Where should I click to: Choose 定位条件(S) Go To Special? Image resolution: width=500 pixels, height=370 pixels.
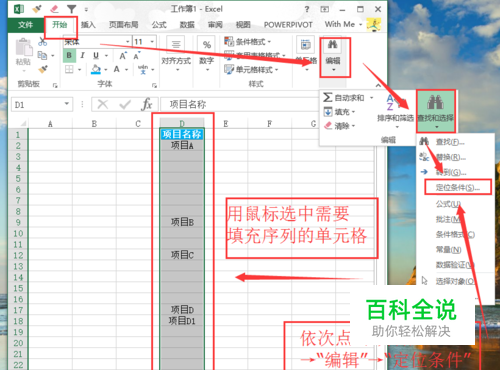[x=458, y=187]
